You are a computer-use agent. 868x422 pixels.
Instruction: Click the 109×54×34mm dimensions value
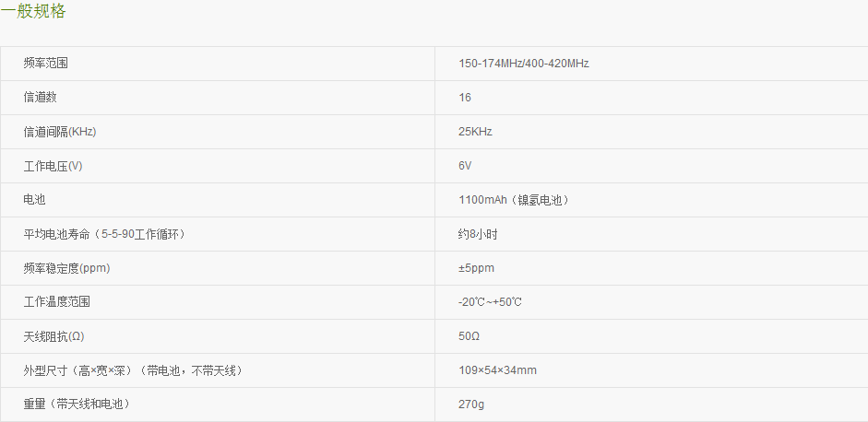pyautogui.click(x=497, y=370)
